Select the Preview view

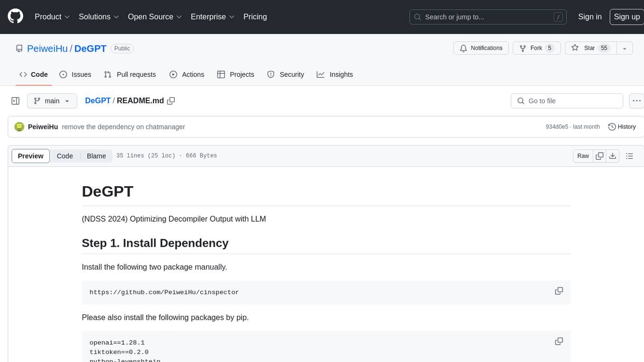point(31,156)
